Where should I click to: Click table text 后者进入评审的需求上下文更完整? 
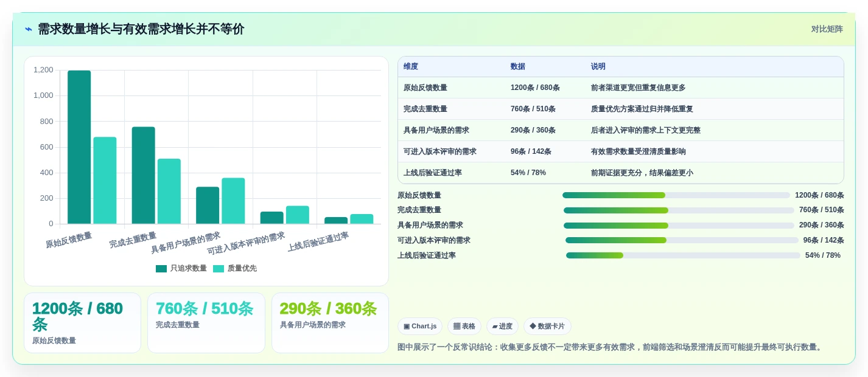(646, 130)
